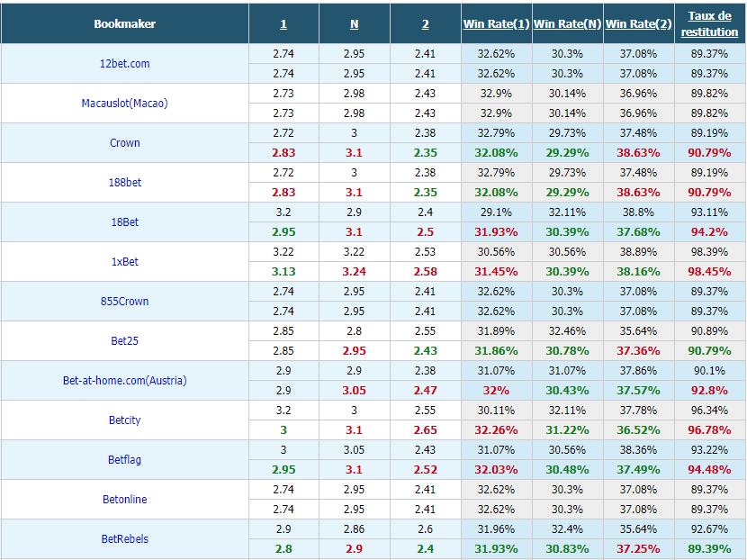Sort by Win Rate(1) header
Screen dimensions: 747x560
click(496, 23)
